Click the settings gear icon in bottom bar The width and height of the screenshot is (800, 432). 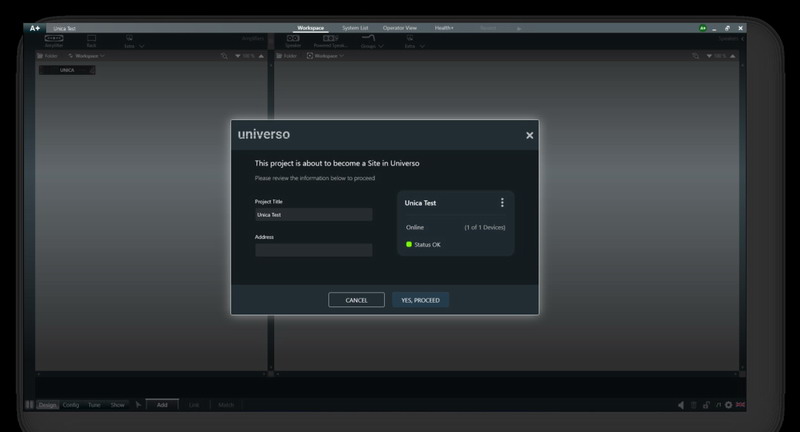[728, 405]
